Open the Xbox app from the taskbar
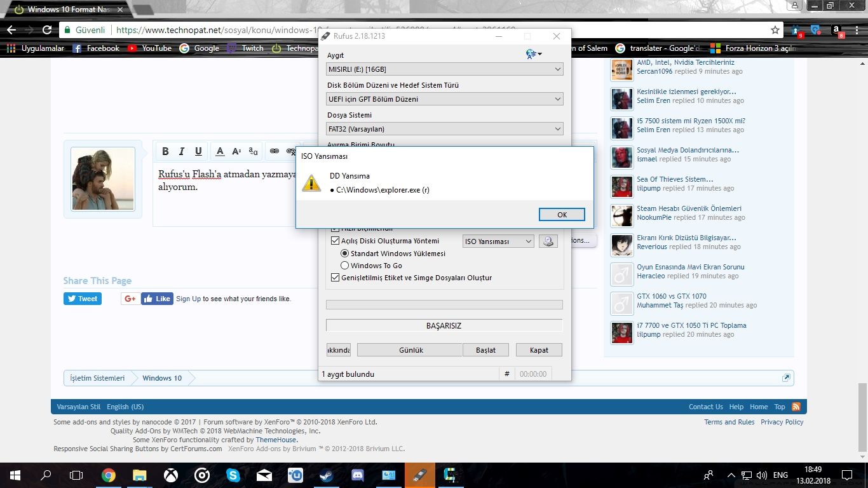868x488 pixels. tap(171, 475)
